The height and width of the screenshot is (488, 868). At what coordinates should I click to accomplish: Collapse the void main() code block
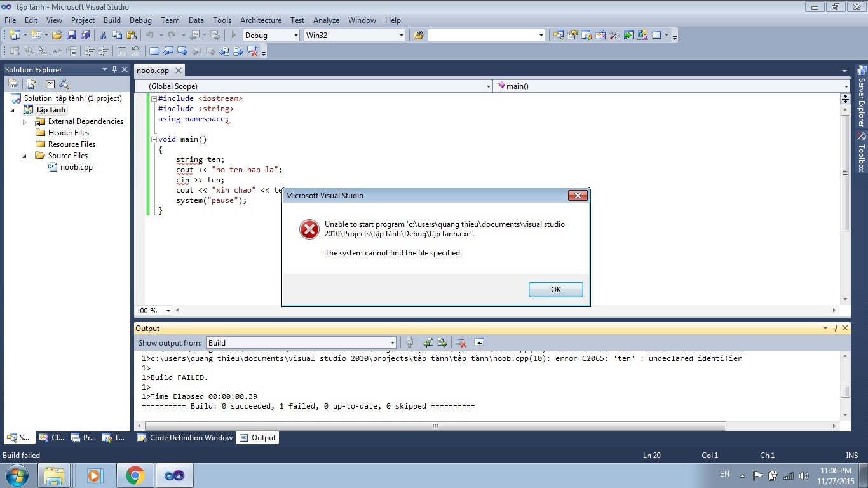153,139
